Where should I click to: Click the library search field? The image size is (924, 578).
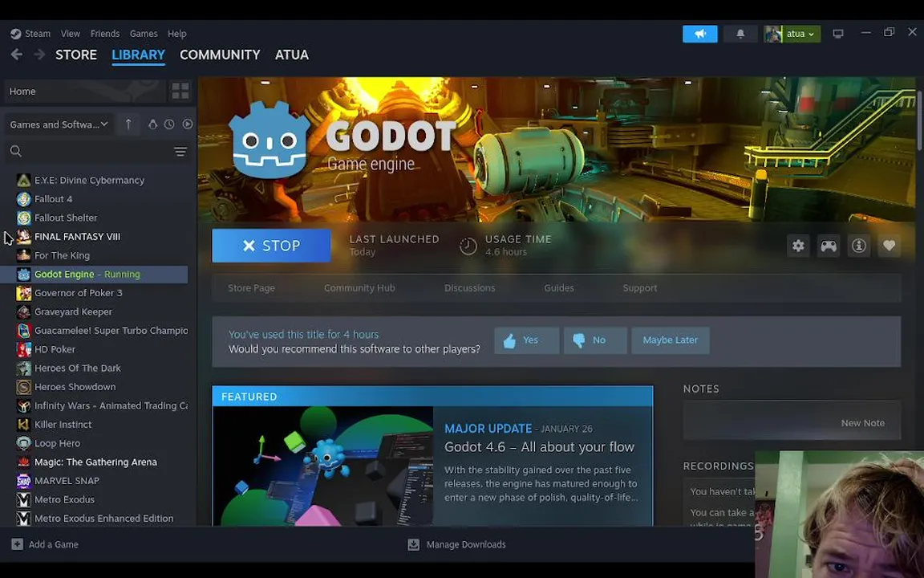88,152
